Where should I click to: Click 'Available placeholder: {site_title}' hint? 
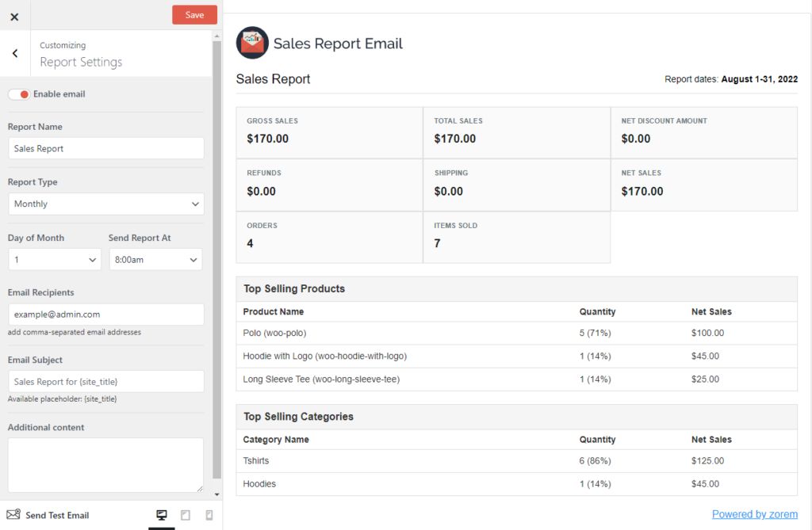(62, 399)
